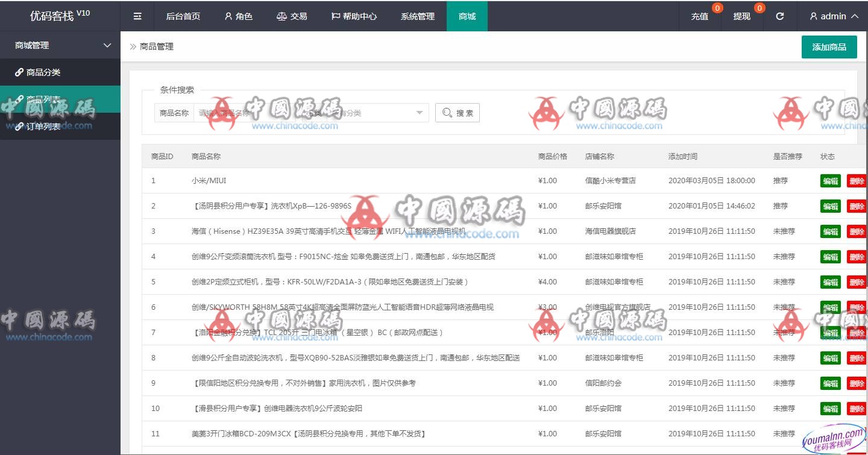Screen dimensions: 868x455
Task: Open the admin account dropdown
Action: [x=832, y=16]
